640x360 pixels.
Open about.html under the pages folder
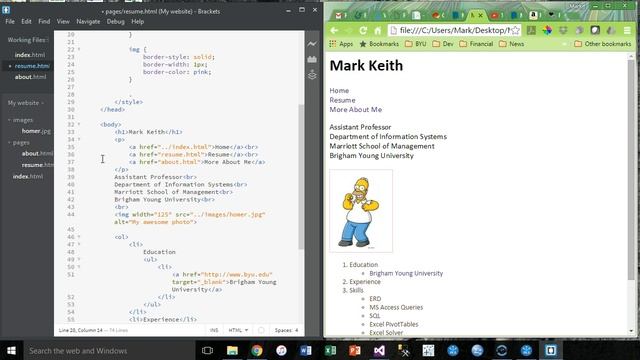click(x=37, y=153)
